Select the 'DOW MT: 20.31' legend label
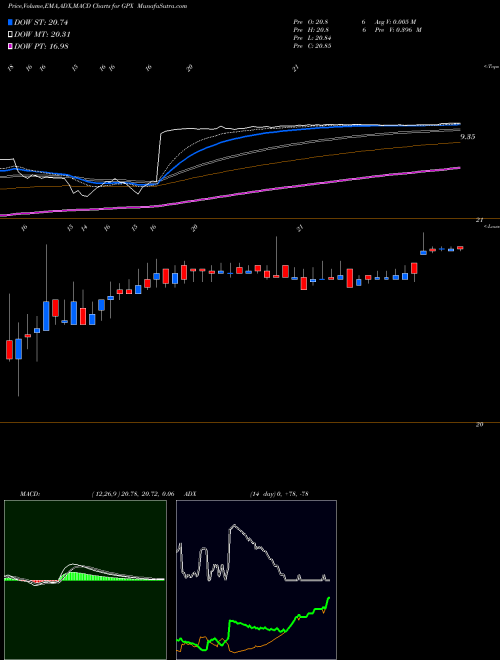The image size is (500, 660). point(42,35)
